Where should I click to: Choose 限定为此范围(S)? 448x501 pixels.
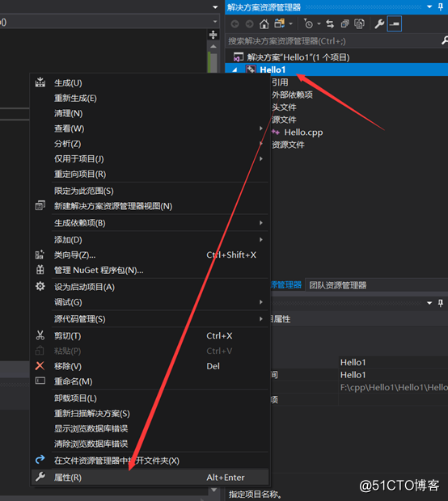click(150, 191)
